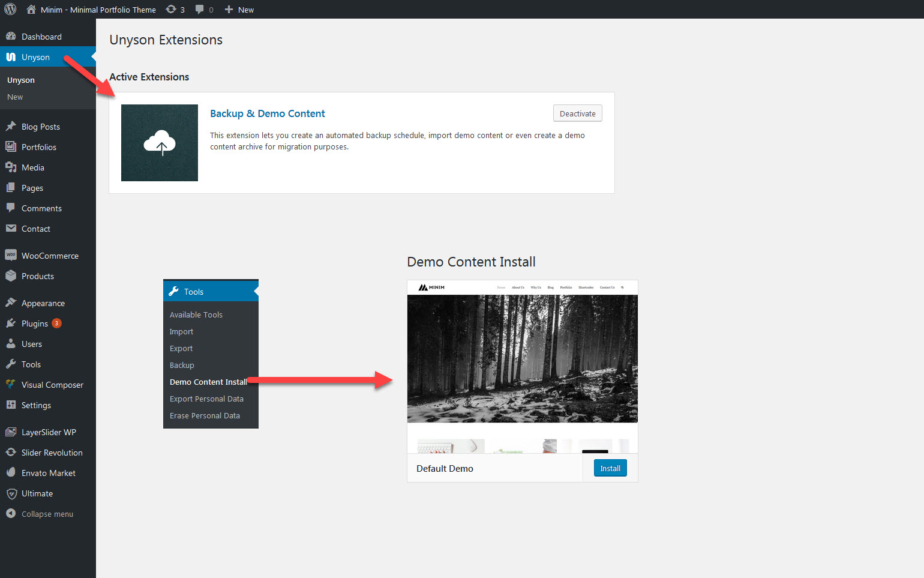Open the comments bubble icon in admin bar
The height and width of the screenshot is (578, 924).
200,10
